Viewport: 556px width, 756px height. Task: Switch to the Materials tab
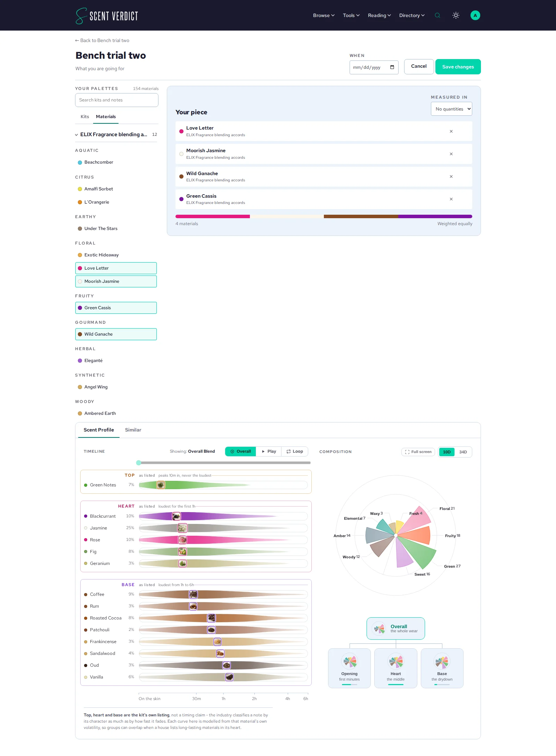point(106,117)
